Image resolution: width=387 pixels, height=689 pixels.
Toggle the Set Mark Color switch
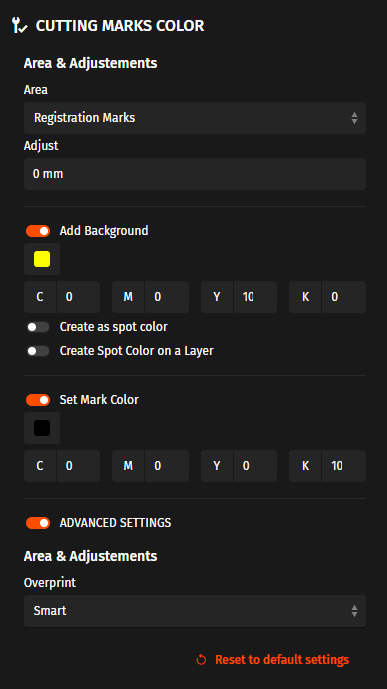(38, 400)
